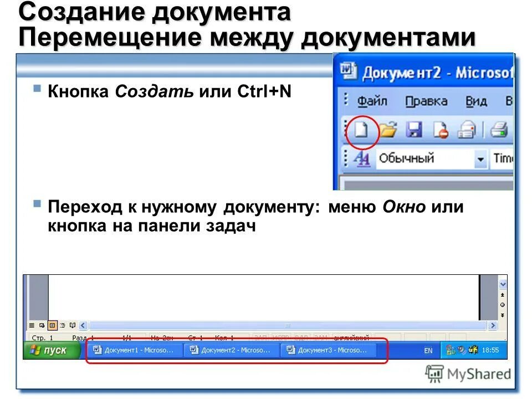The height and width of the screenshot is (399, 532).
Task: Click horizontal scrollbar right arrow
Action: (493, 326)
